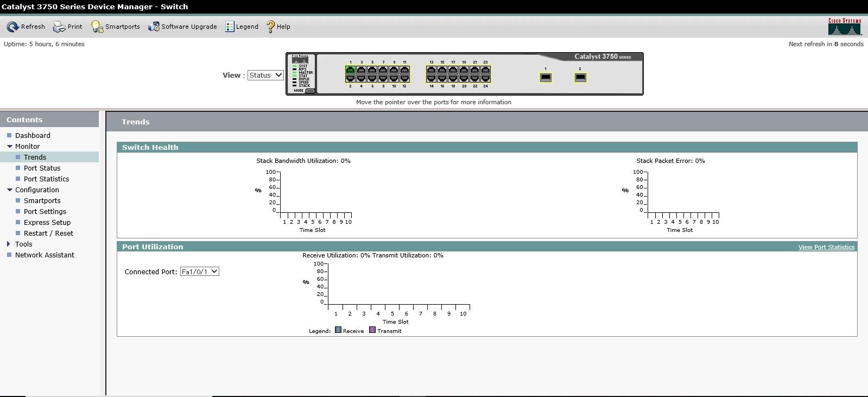Viewport: 868px width, 397px height.
Task: Open Smartports from the toolbar
Action: tap(97, 27)
